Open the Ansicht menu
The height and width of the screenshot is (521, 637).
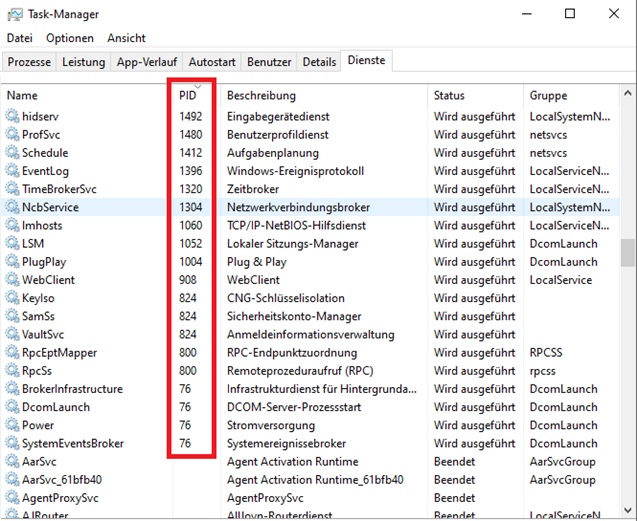click(x=126, y=38)
